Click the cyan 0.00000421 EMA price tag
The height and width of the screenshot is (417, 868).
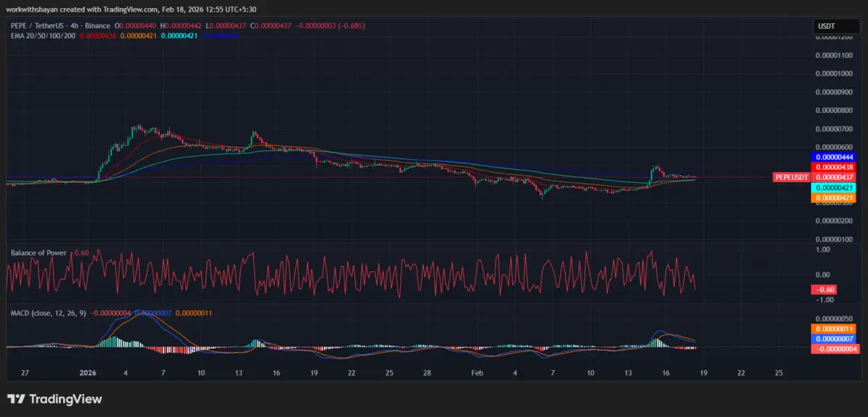click(x=835, y=187)
